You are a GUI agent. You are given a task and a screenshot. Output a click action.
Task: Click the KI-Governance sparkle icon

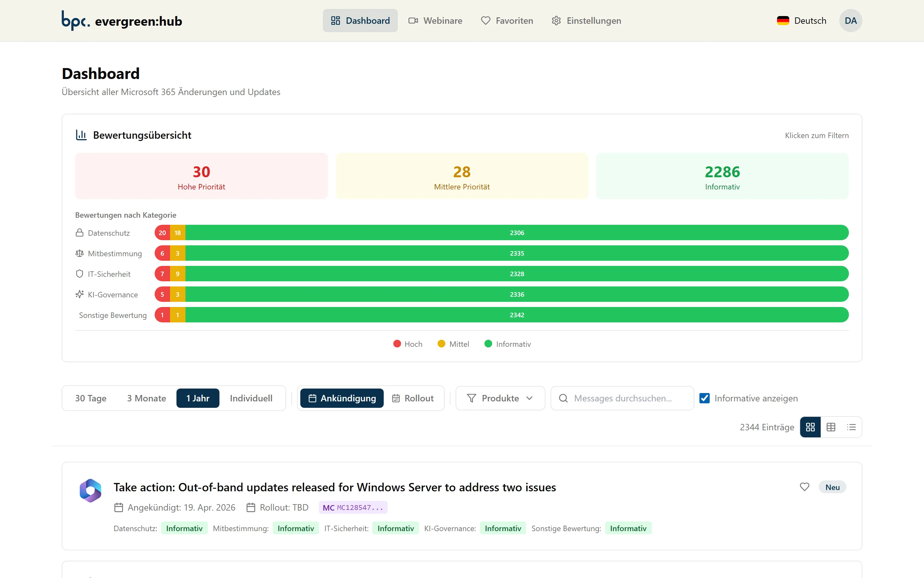(80, 294)
